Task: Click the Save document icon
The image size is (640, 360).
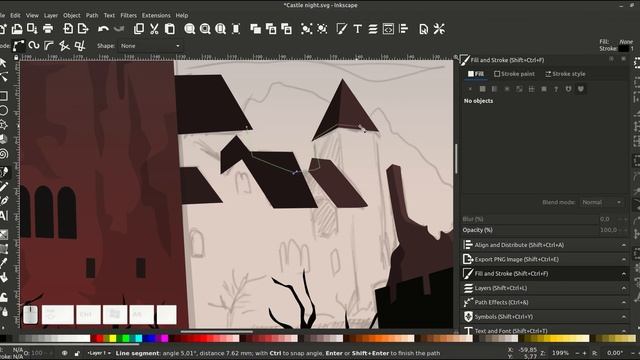Action: [x=32, y=29]
